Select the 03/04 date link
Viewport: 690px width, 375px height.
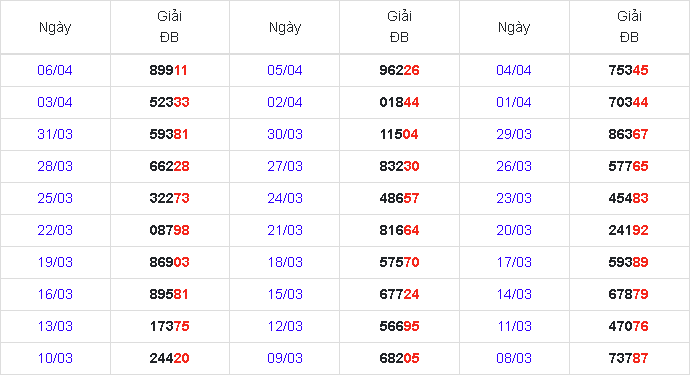tap(55, 102)
